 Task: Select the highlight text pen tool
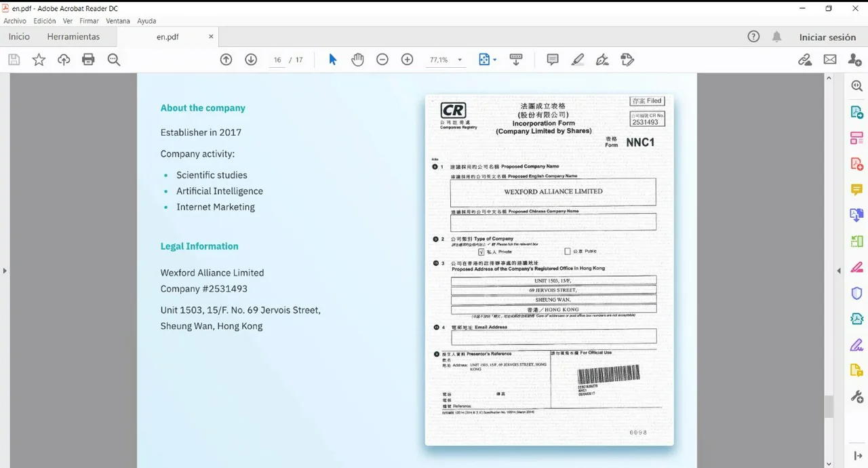tap(577, 60)
